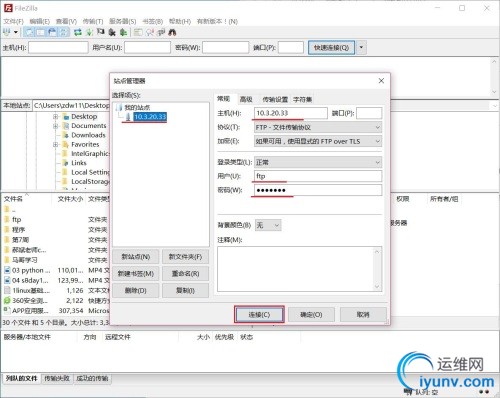Click the quick connect 主机(H) field

pos(58,47)
